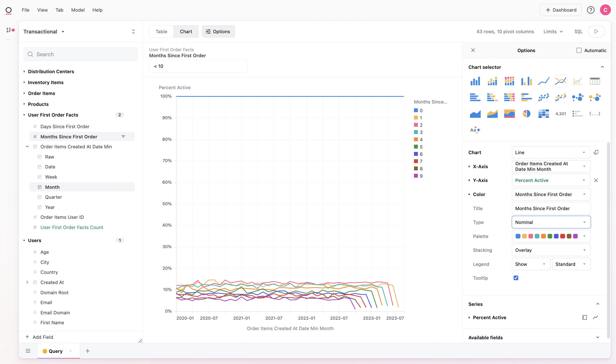The height and width of the screenshot is (364, 616).
Task: Click the Search fields input
Action: point(81,54)
